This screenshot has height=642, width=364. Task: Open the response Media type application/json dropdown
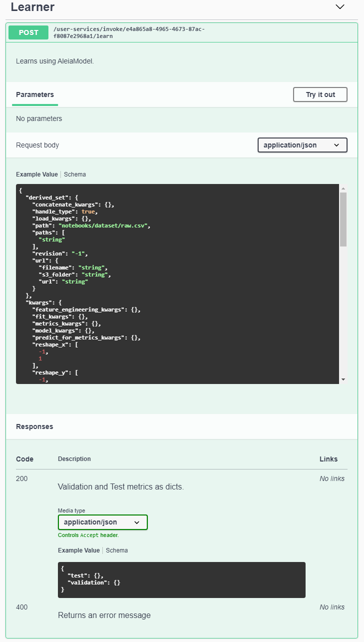click(x=102, y=522)
